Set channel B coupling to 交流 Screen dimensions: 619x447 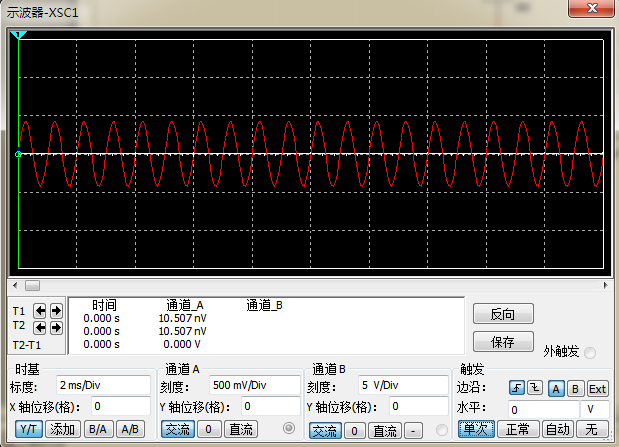point(325,431)
